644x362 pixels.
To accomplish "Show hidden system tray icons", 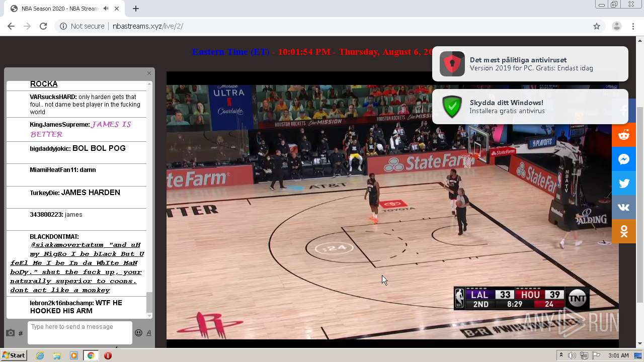I will (x=561, y=355).
